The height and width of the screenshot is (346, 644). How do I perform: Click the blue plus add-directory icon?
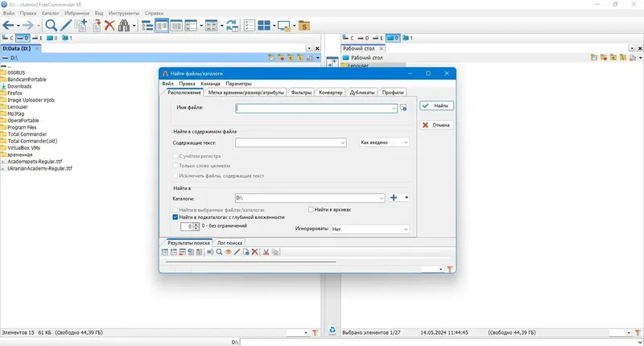(x=394, y=197)
